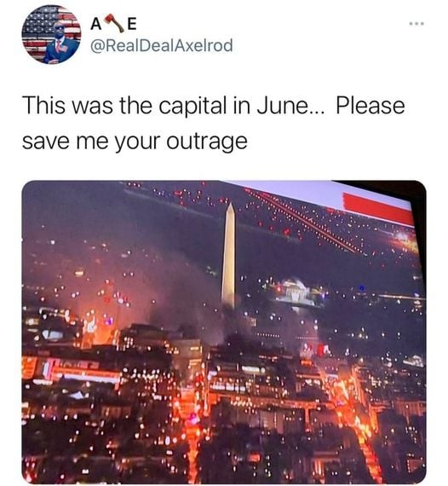Click the word "outrage" in the tweet
This screenshot has width=448, height=486.
coord(207,142)
